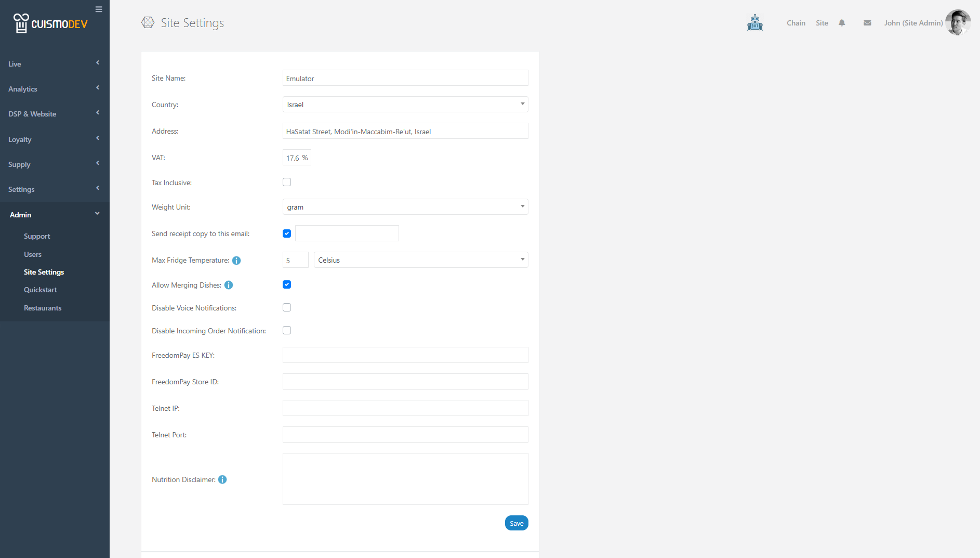Click the Site Name input field
The width and height of the screenshot is (980, 558).
click(405, 78)
